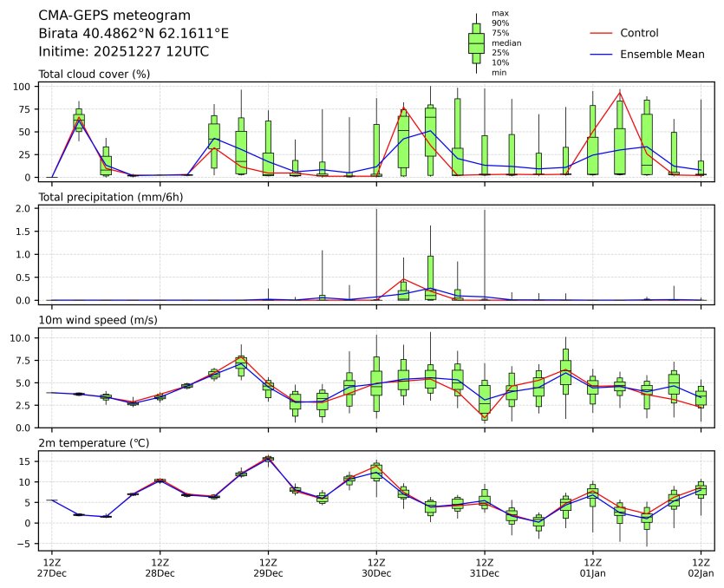This screenshot has width=724, height=588.
Task: Click the Initime 20251227 12UTC text
Action: (123, 52)
